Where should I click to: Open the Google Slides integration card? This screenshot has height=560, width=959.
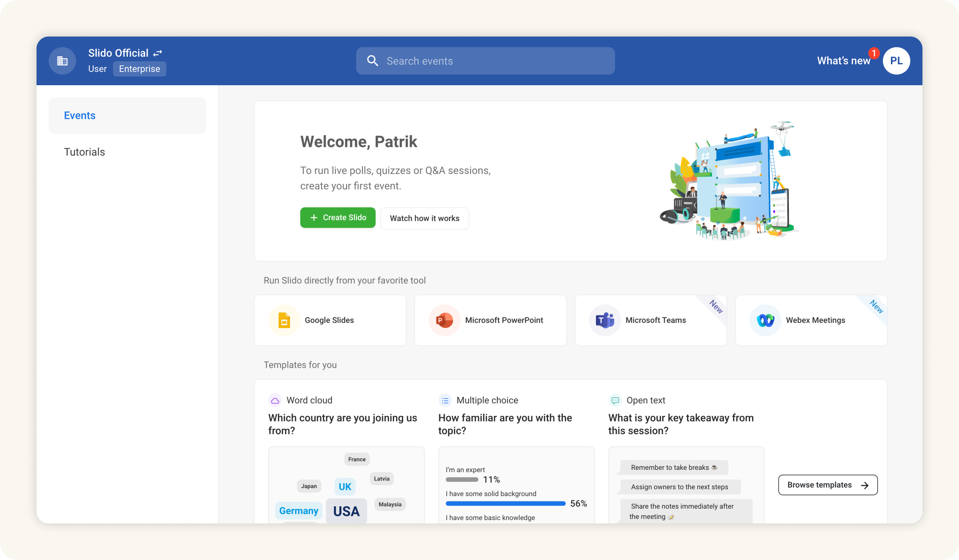pos(330,320)
